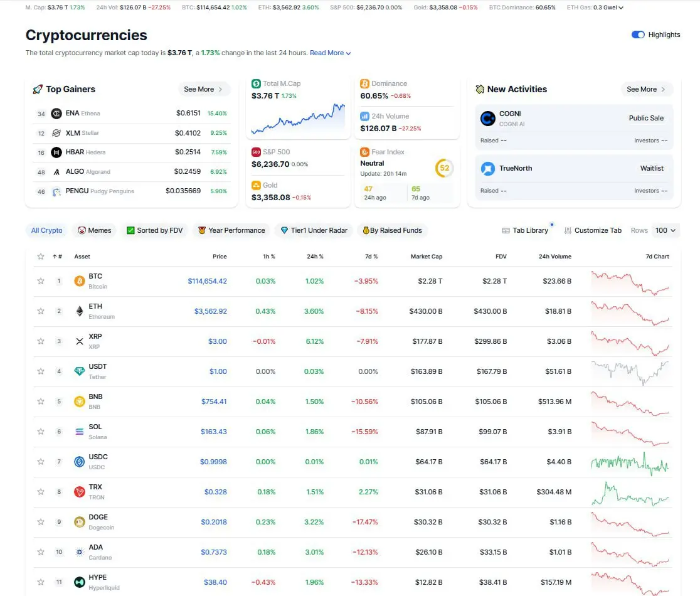Open New Activities See More
This screenshot has height=596, width=700.
[646, 89]
